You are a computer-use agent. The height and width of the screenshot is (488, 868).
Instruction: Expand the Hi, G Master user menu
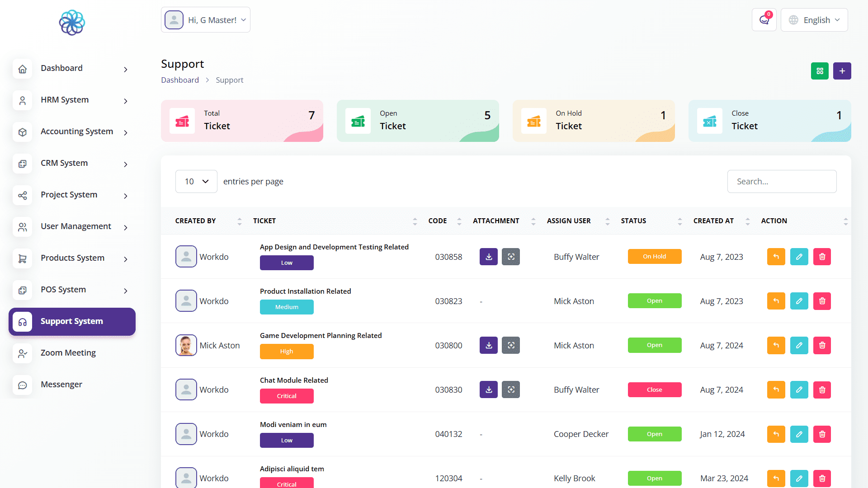click(206, 20)
